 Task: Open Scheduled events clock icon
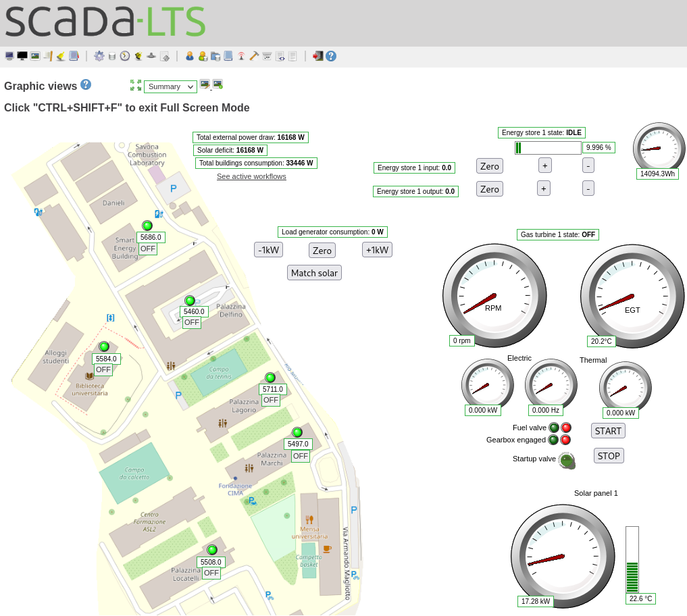125,56
